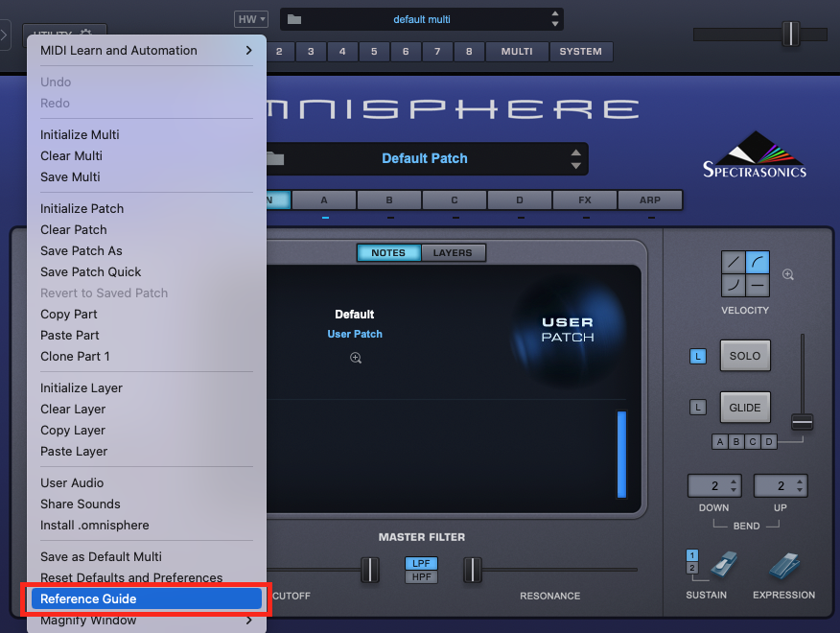
Task: Step through patches with the Default Patch arrows
Action: coord(576,158)
